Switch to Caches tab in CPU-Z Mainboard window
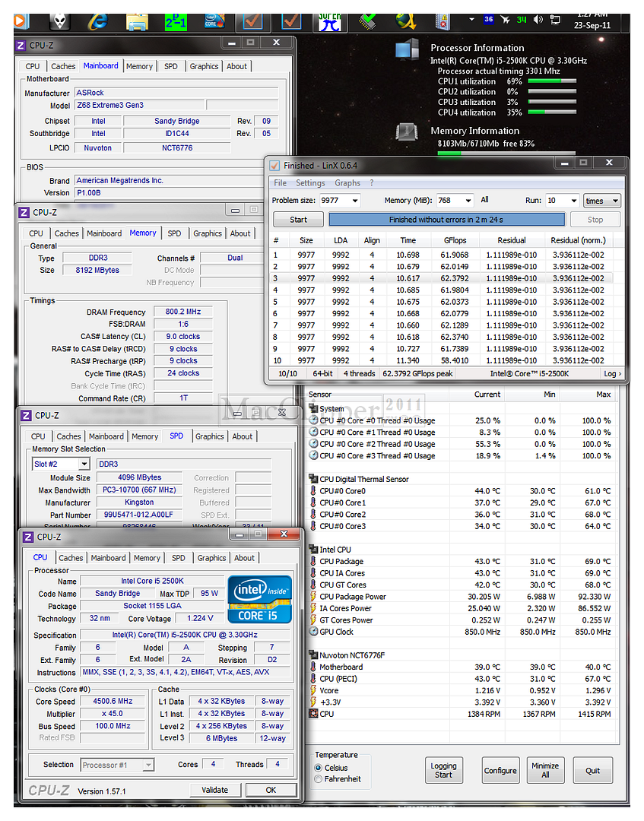Image resolution: width=644 pixels, height=821 pixels. point(63,66)
